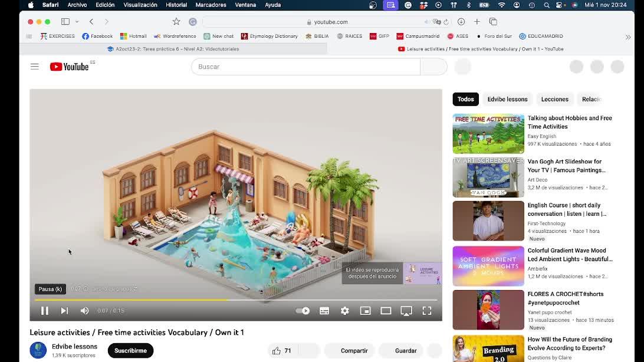Open Van Gogh Art Slideshow thumbnail
Screen dimensions: 644x362
[488, 177]
